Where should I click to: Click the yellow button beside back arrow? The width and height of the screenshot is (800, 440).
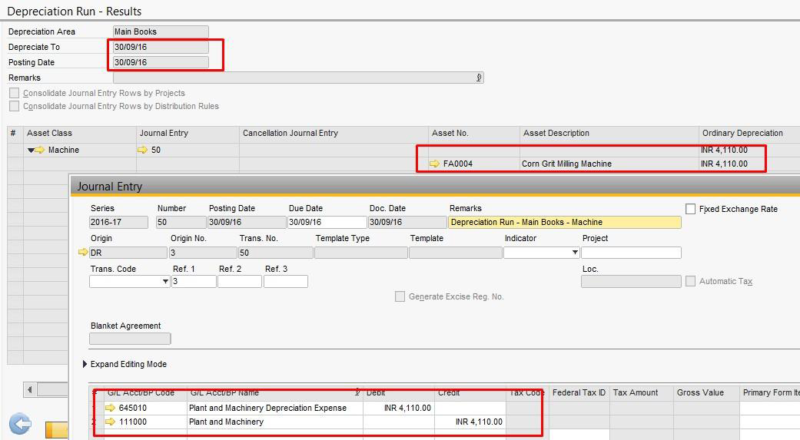[55, 430]
